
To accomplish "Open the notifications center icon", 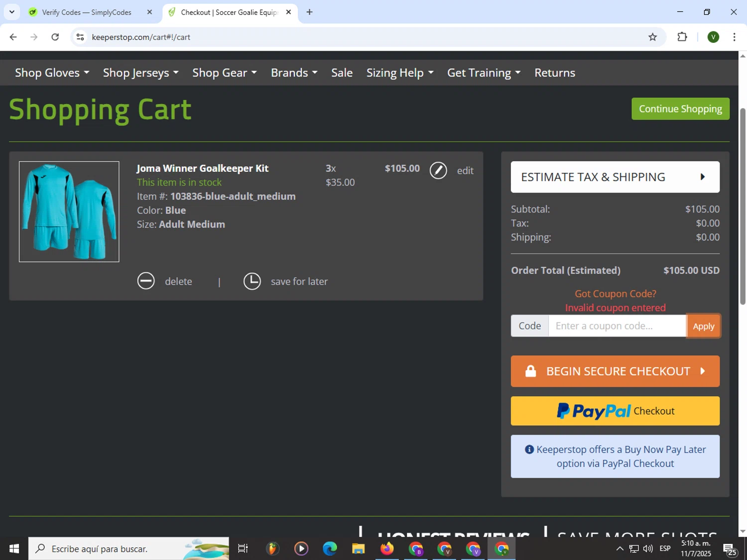I will pyautogui.click(x=730, y=549).
